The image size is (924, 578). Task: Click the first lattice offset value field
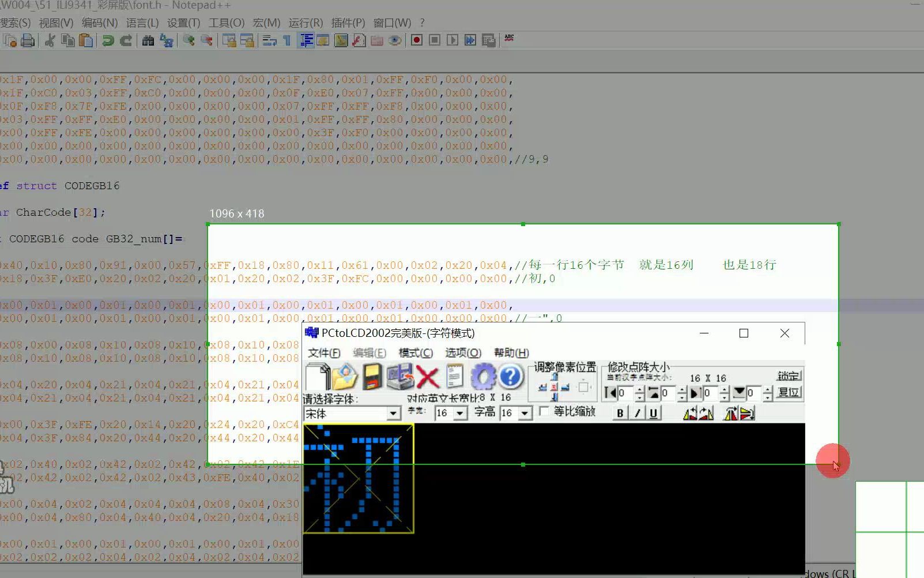tap(625, 393)
